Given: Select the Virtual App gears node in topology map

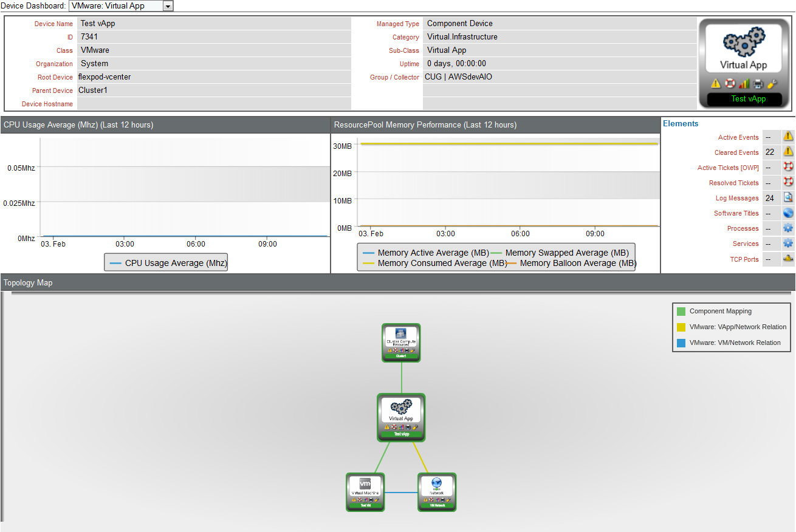Looking at the screenshot, I should pyautogui.click(x=401, y=407).
